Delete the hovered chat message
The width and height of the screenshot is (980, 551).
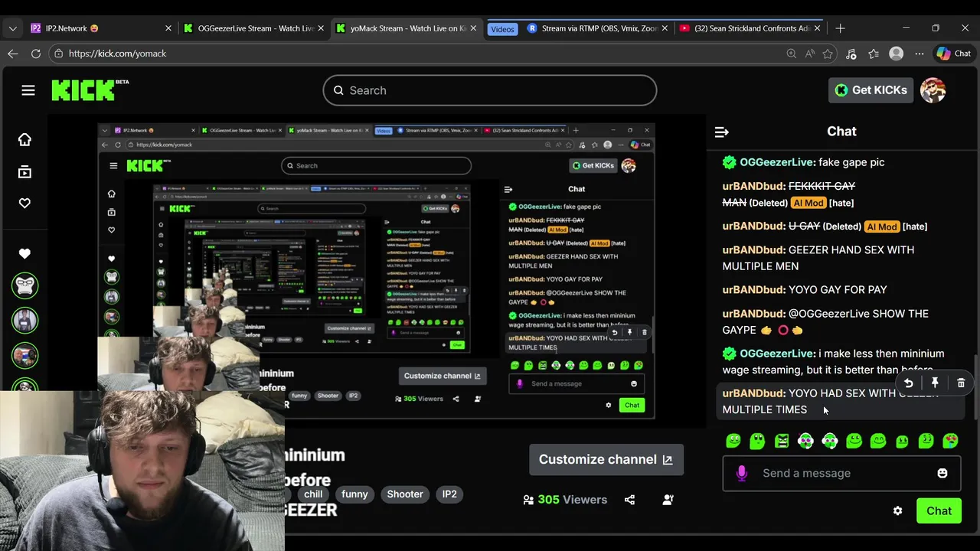coord(961,383)
